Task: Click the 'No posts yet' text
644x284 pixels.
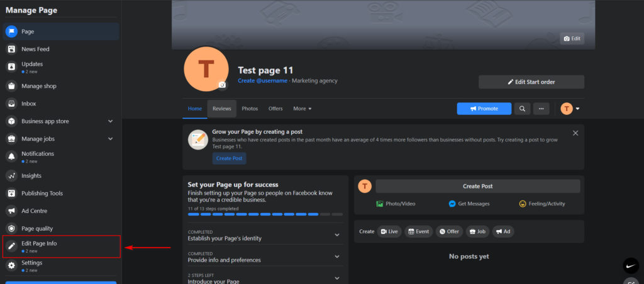Action: [x=469, y=256]
